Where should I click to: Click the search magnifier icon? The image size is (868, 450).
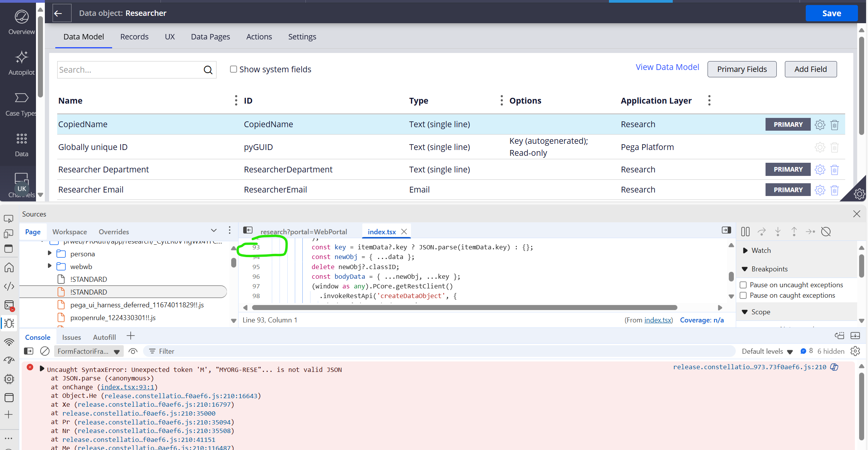click(x=208, y=70)
